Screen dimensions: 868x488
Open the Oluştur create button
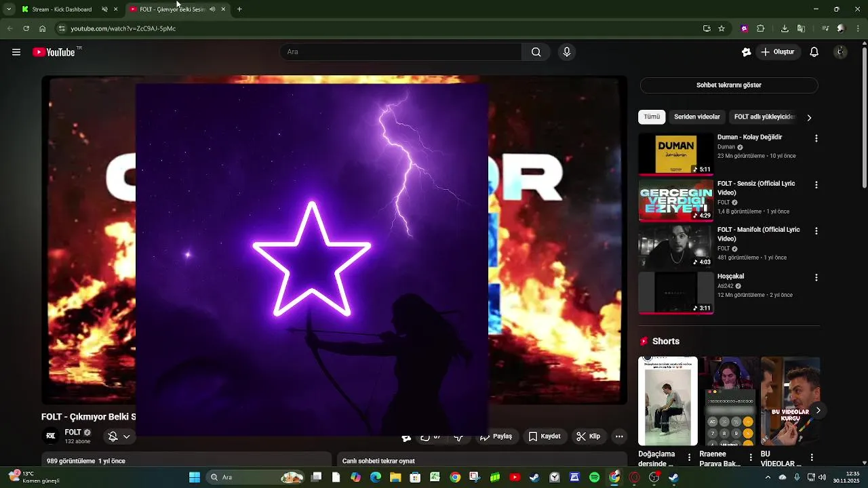(778, 52)
